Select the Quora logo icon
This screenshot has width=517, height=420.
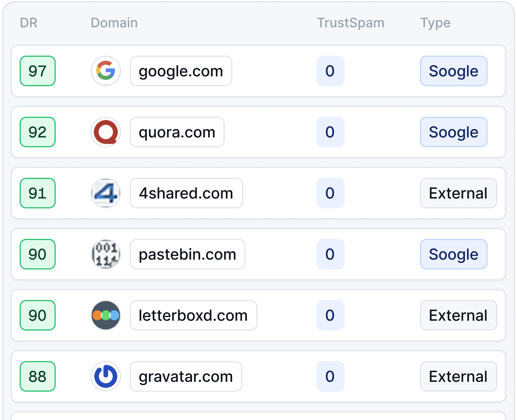106,132
